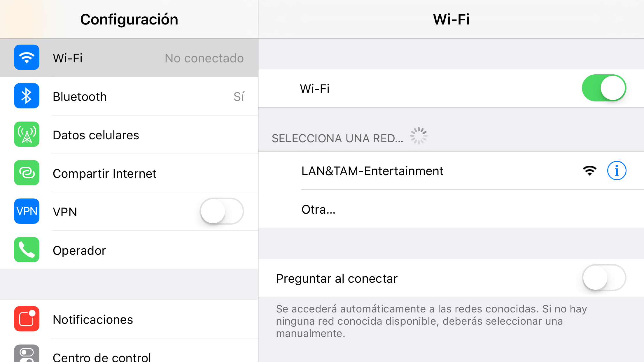Tap the Compartir Internet chain-link icon

pos(27,173)
